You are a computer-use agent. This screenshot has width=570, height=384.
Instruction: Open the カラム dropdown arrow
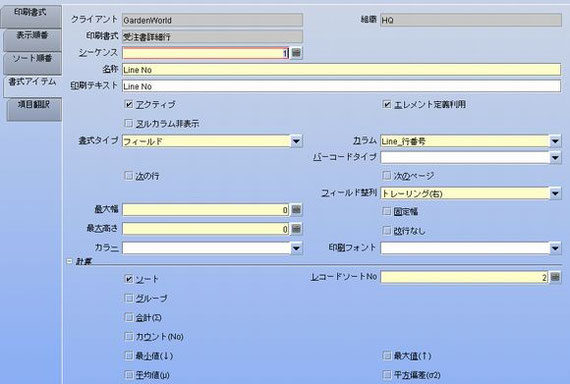click(x=555, y=141)
